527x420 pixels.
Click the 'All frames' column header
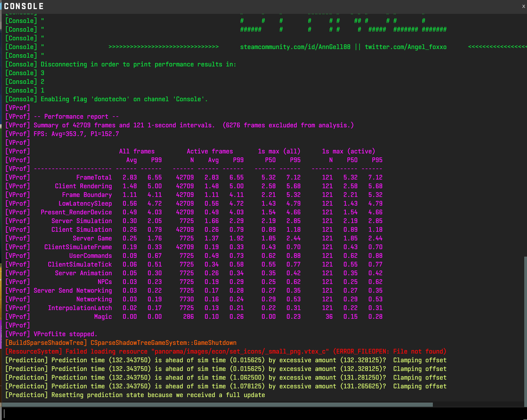[137, 151]
